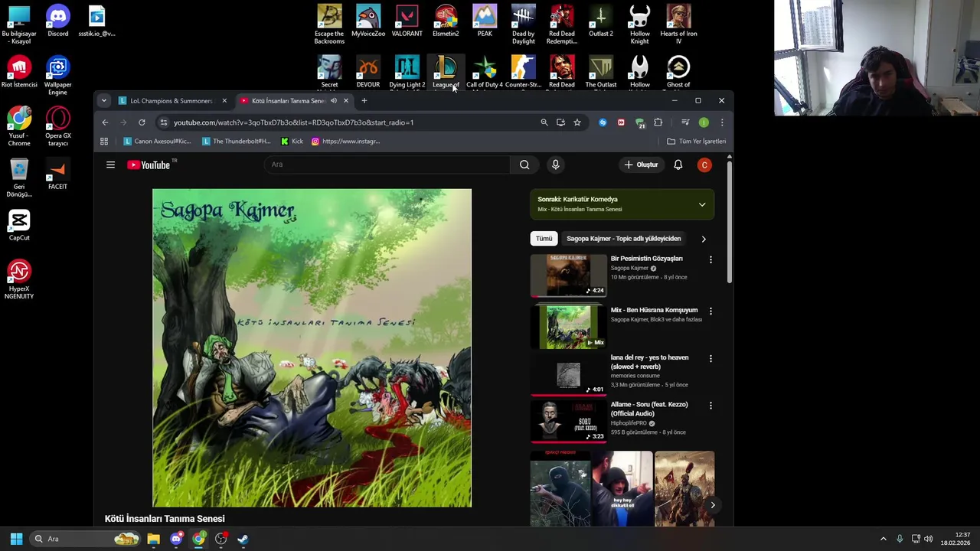Open the Chrome profile avatar
Image resolution: width=980 pixels, height=551 pixels.
(704, 122)
